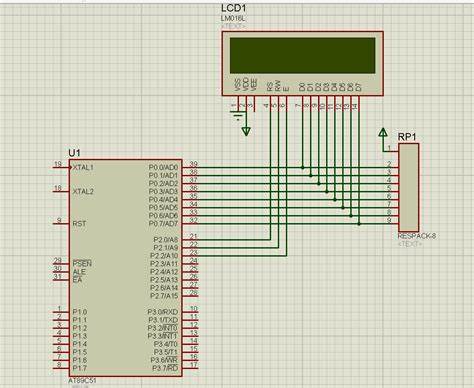Click the RP1 reference label
This screenshot has height=388, width=474.
click(x=407, y=137)
